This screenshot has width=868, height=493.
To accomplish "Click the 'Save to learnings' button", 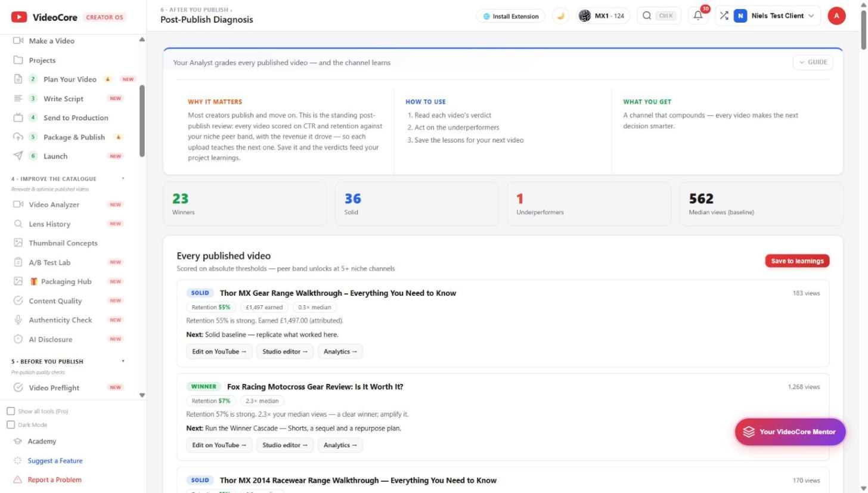I will (x=797, y=261).
